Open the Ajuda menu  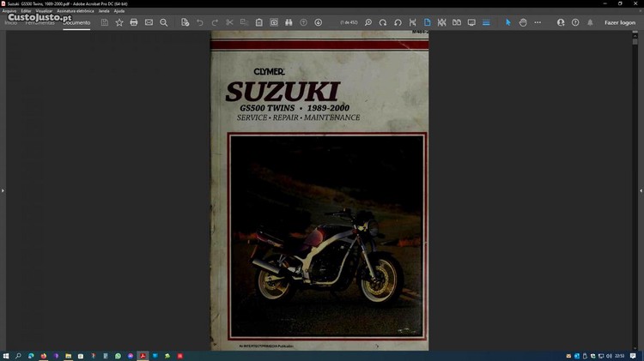(119, 11)
